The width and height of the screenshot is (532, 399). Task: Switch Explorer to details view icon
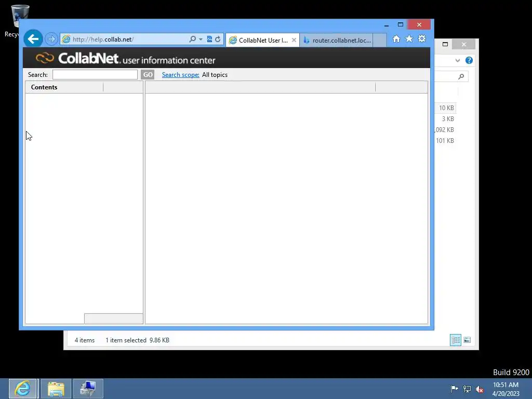[x=455, y=340]
